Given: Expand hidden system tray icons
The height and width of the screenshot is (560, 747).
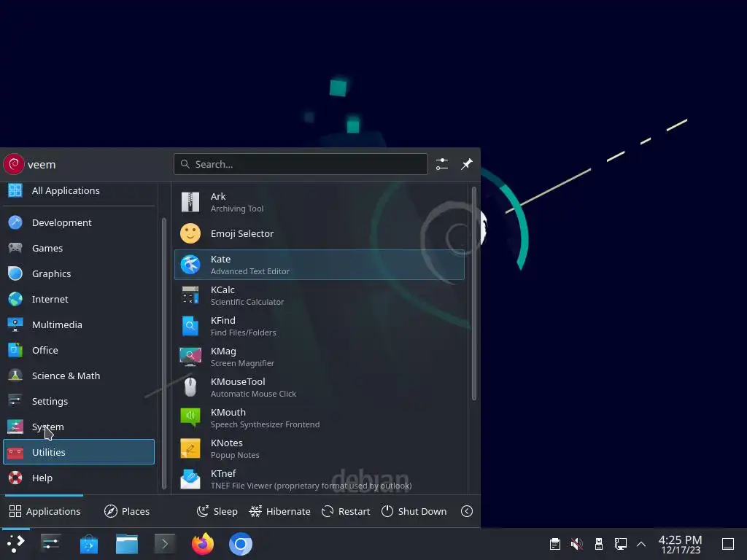Looking at the screenshot, I should pyautogui.click(x=641, y=544).
